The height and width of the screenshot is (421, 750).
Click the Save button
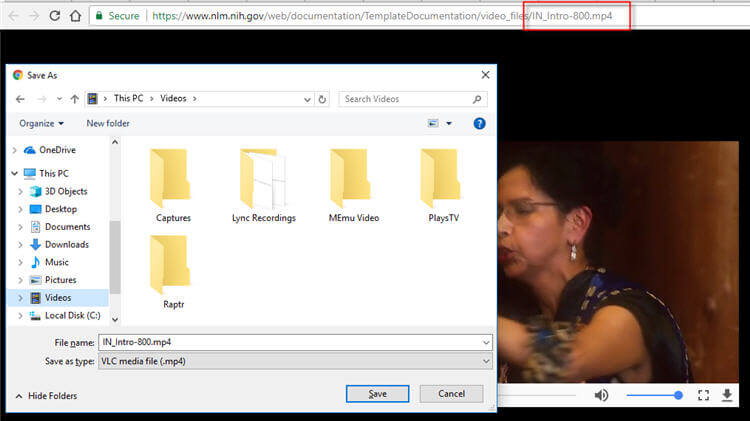pos(377,394)
